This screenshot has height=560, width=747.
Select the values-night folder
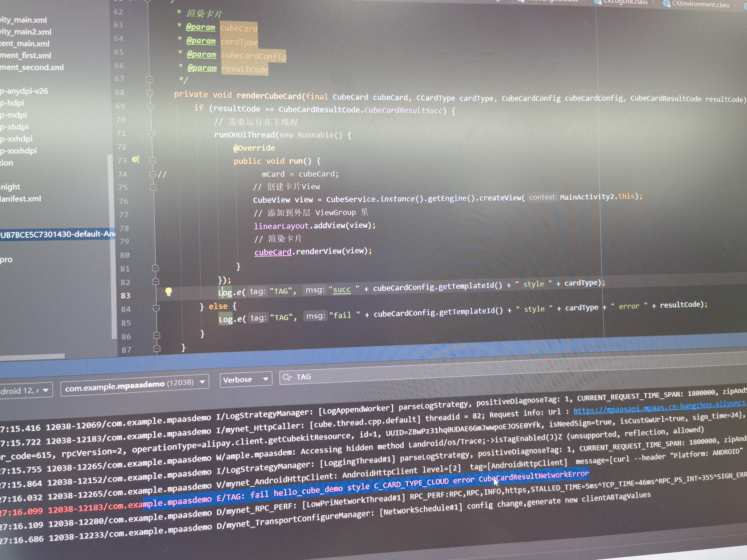[x=10, y=187]
